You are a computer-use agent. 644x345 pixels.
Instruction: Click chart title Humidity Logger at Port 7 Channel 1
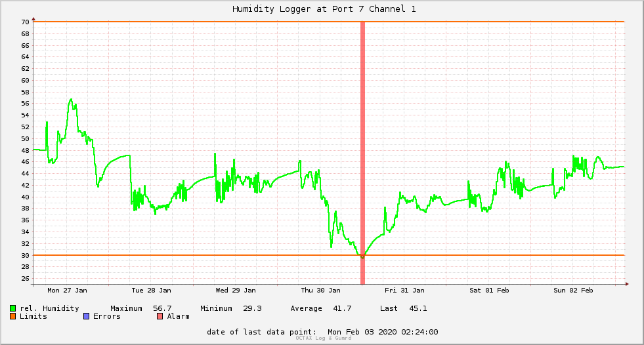324,9
